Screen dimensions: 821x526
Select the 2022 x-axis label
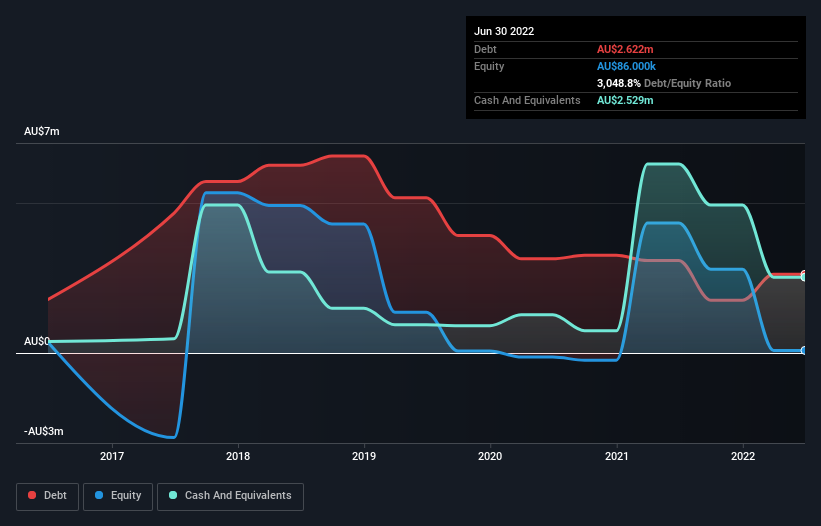[743, 456]
